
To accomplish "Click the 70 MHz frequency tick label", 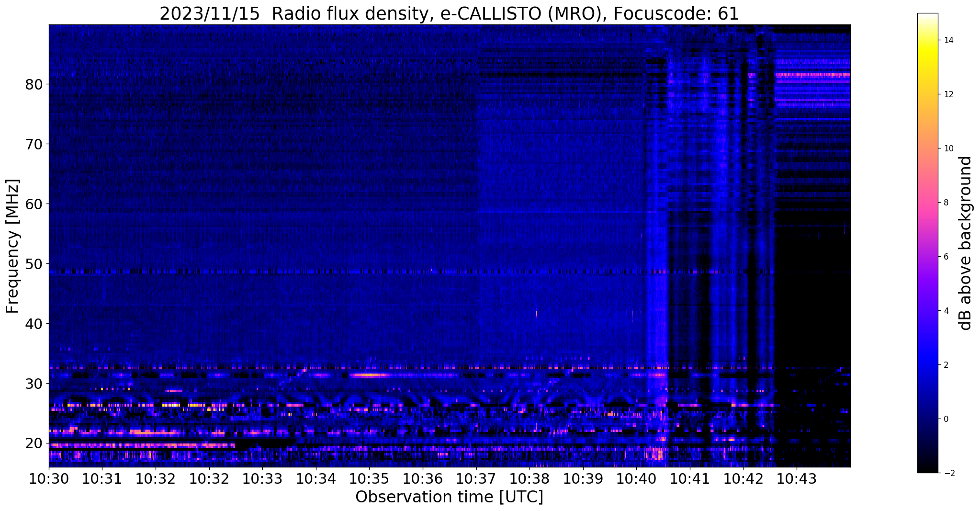I will tap(34, 144).
